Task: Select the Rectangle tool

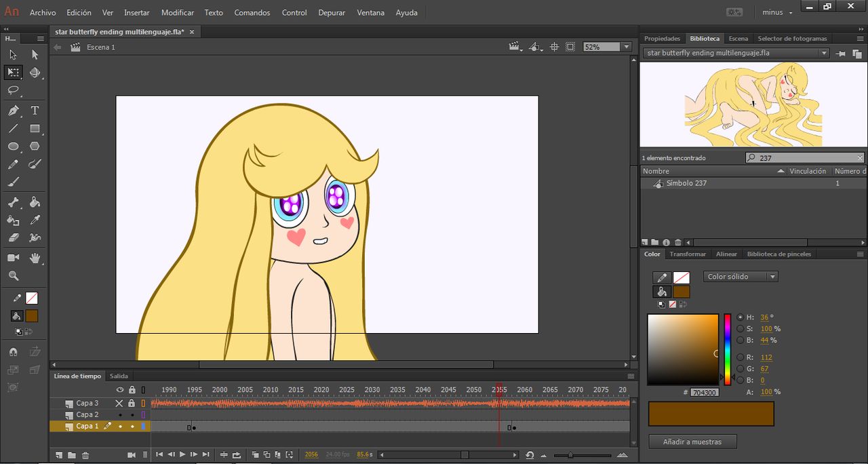Action: (35, 128)
